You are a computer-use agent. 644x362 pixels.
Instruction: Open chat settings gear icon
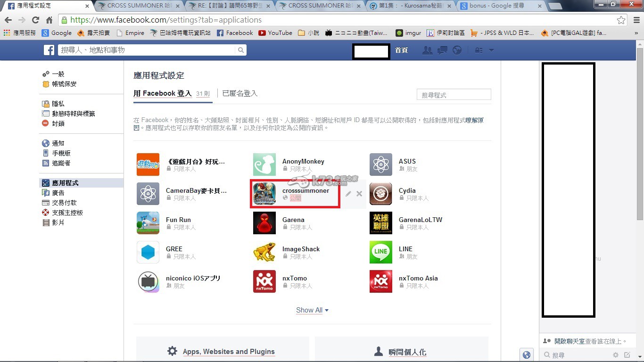(x=616, y=355)
